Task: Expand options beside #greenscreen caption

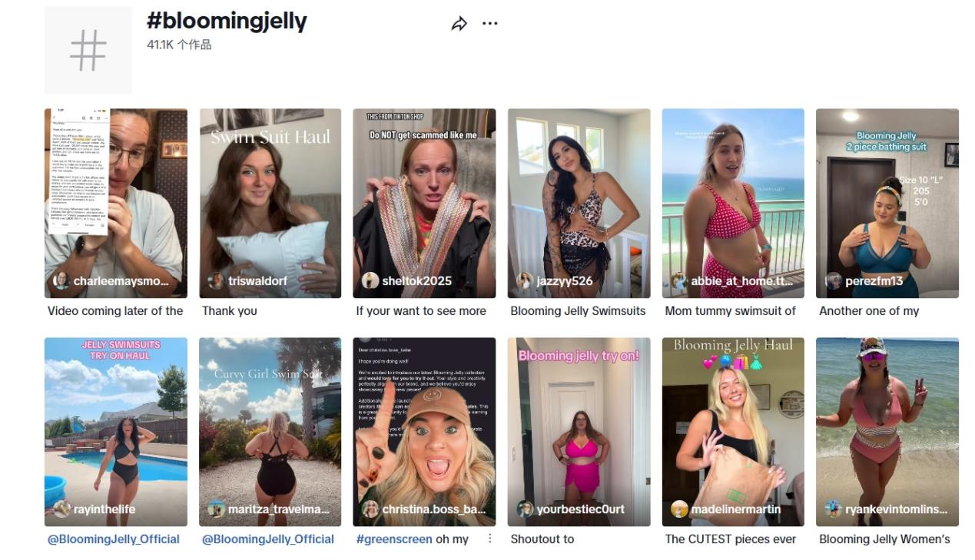Action: click(x=490, y=538)
